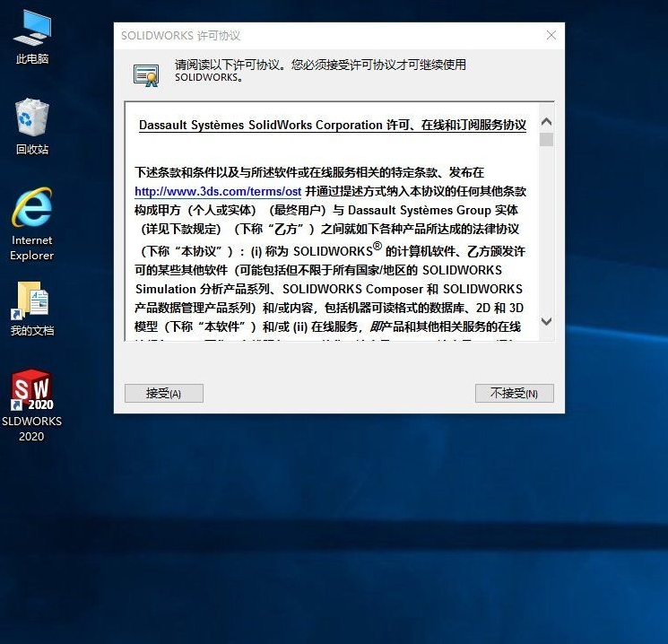
Task: Click the scrollbar up arrow in license text
Action: [546, 122]
